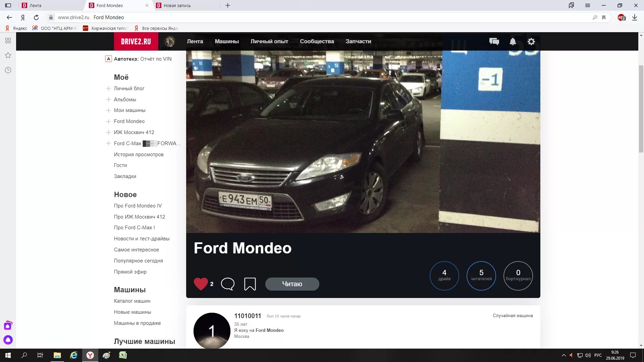Expand plus next to Ford Mondeo
Viewport: 644px width, 362px height.
pyautogui.click(x=108, y=121)
